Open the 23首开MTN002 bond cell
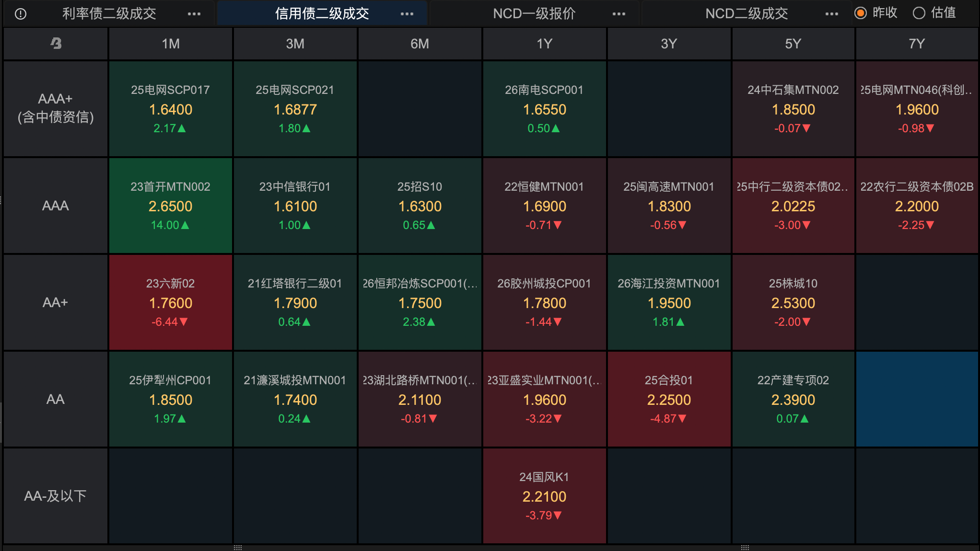The height and width of the screenshot is (551, 980). pyautogui.click(x=170, y=206)
